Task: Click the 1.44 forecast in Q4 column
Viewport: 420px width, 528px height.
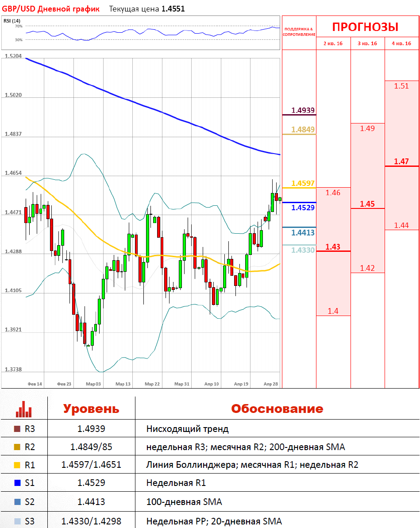Action: click(x=401, y=225)
